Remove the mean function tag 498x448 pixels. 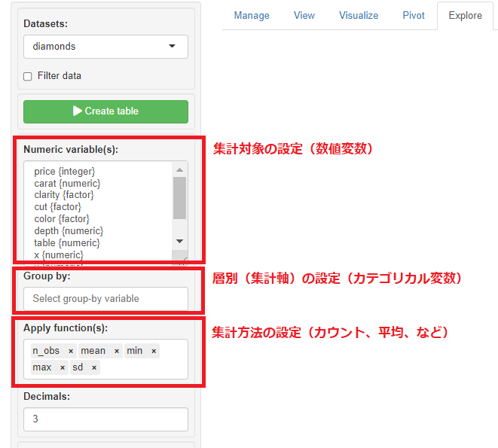point(117,351)
